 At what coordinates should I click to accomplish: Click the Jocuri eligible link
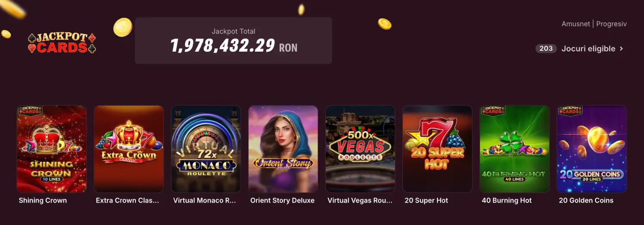click(588, 49)
